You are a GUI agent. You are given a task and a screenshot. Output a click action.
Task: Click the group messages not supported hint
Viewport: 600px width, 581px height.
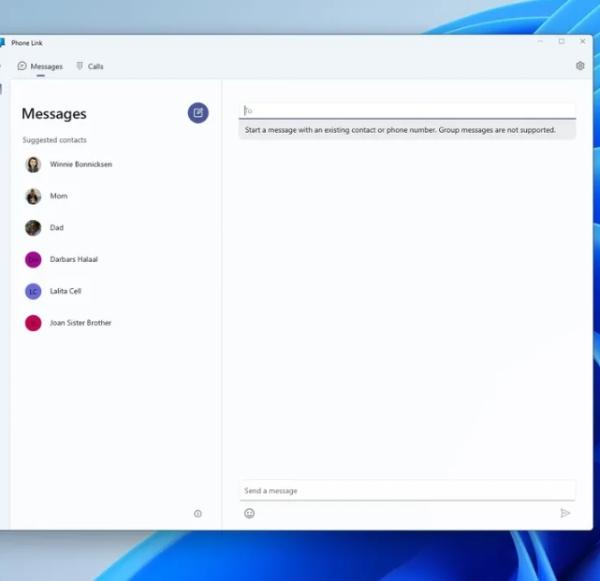click(400, 130)
